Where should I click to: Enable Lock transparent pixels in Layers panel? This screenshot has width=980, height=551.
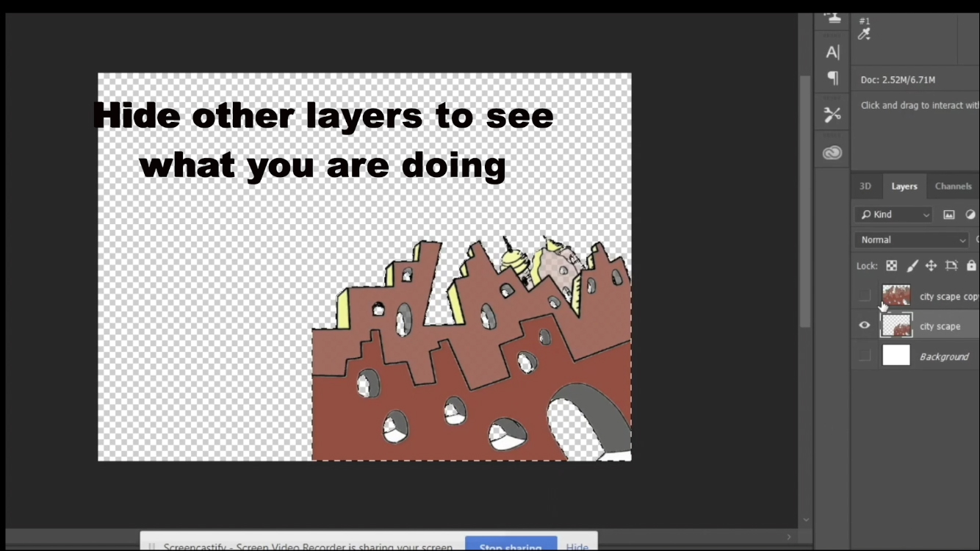point(891,265)
